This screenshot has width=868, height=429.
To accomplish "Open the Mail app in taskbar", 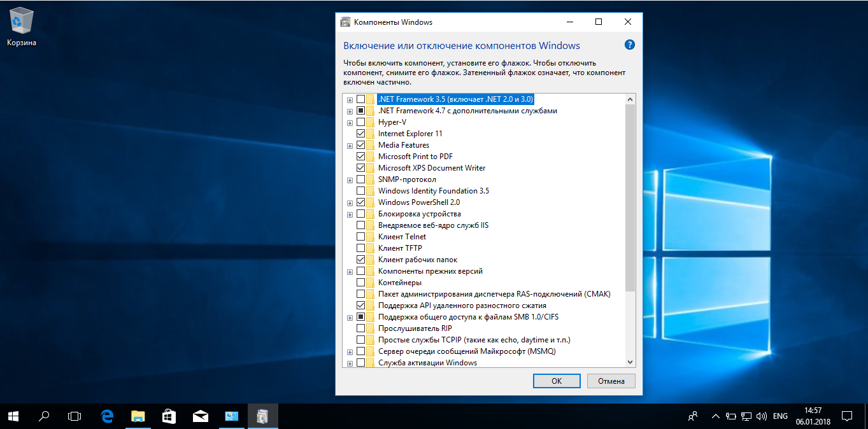I will pos(200,416).
